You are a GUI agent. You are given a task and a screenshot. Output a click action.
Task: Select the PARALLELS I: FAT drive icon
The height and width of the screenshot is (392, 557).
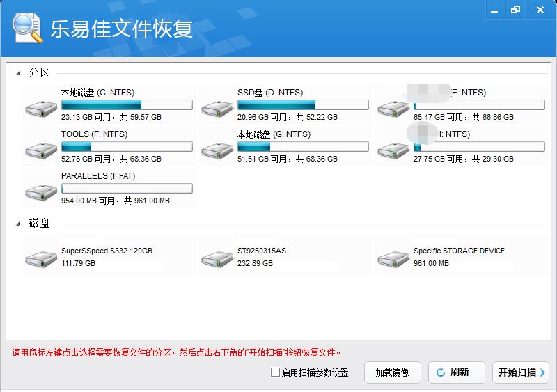[x=41, y=191]
